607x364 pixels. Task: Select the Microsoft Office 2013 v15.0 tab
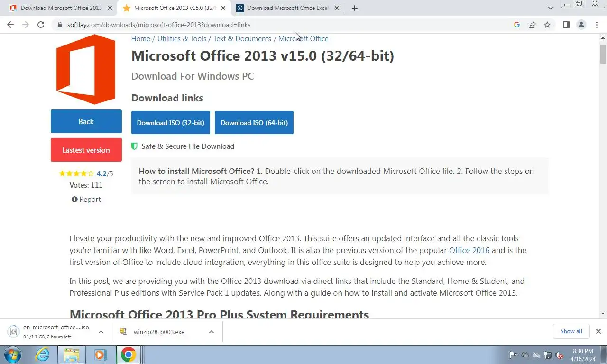coord(174,8)
